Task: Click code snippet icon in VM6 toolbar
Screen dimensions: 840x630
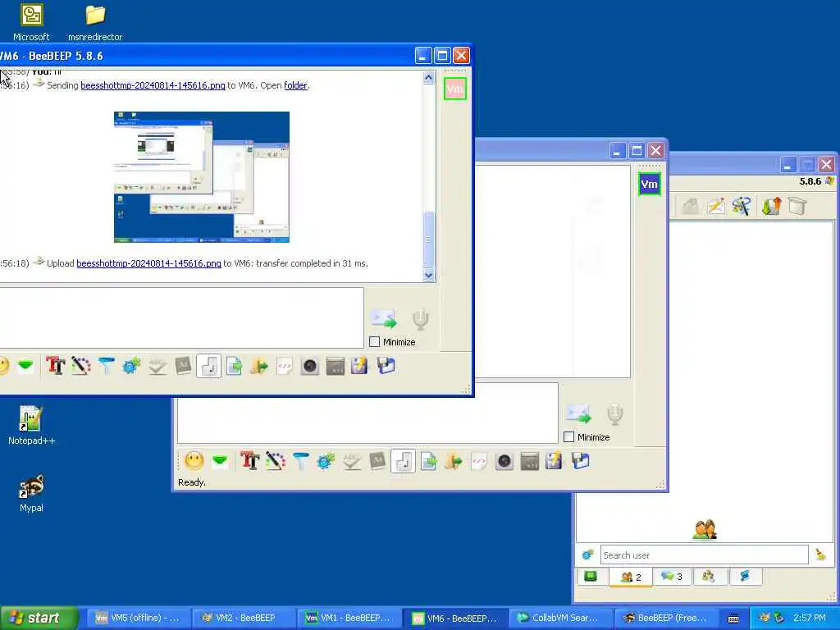Action: pos(285,366)
